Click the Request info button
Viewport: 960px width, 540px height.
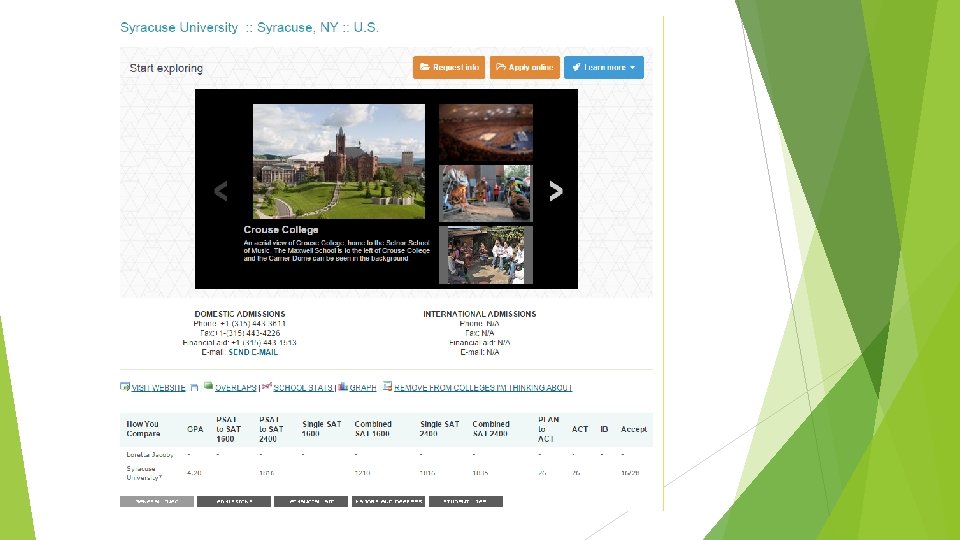(x=449, y=67)
